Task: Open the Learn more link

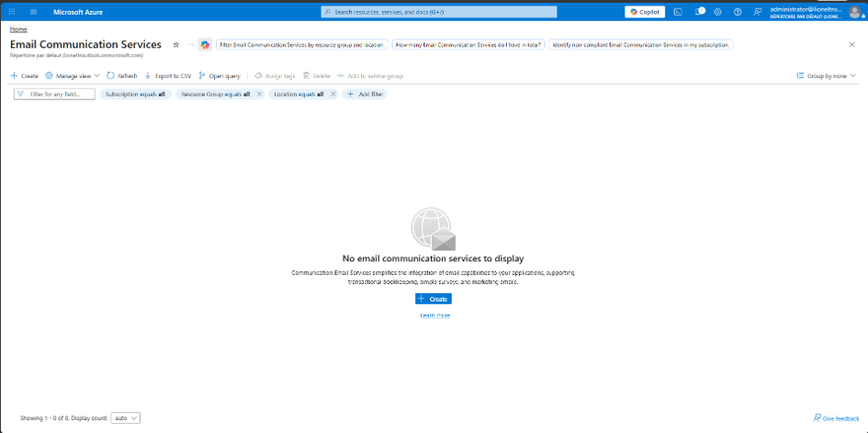Action: pos(435,315)
